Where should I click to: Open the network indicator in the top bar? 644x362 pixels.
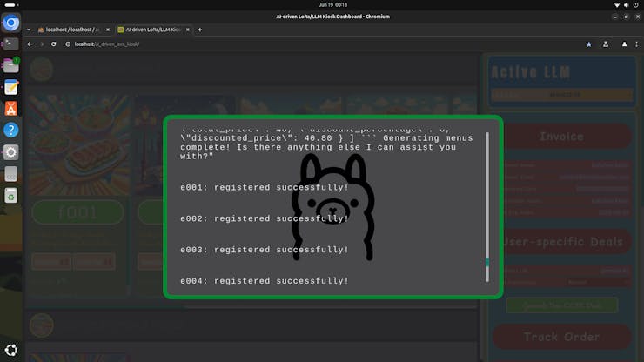point(616,5)
